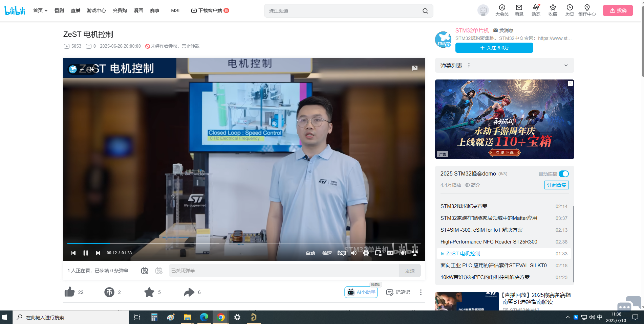Open the 记笔记 note-taking tool
This screenshot has width=644, height=324.
tap(398, 292)
